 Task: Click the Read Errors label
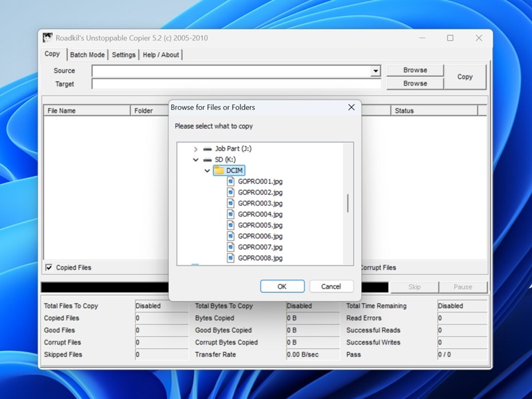coord(364,318)
